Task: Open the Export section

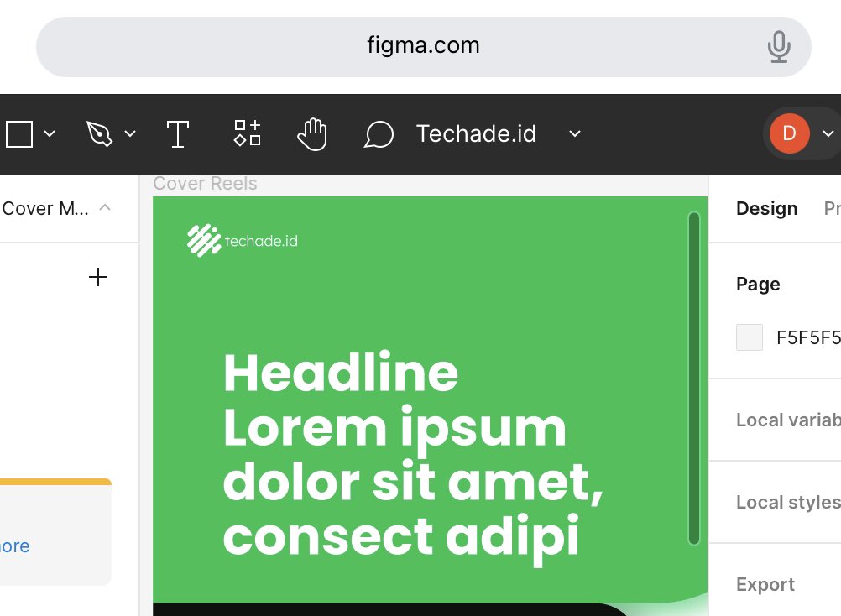Action: point(765,584)
